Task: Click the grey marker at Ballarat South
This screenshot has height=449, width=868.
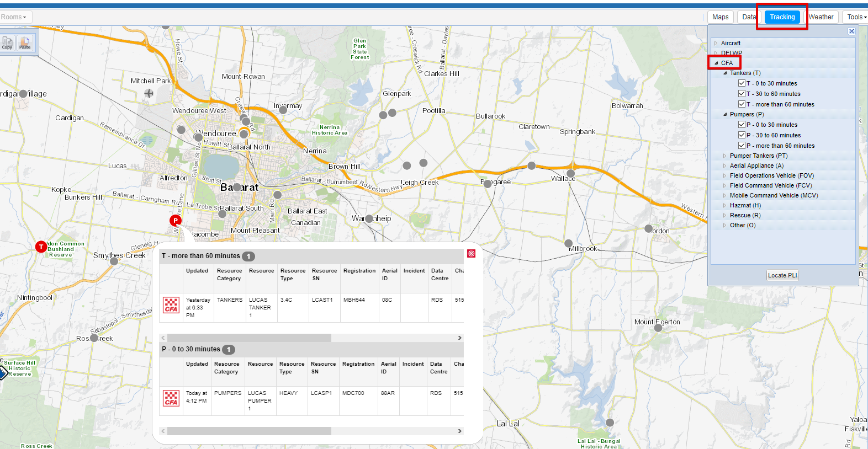Action: coord(223,213)
